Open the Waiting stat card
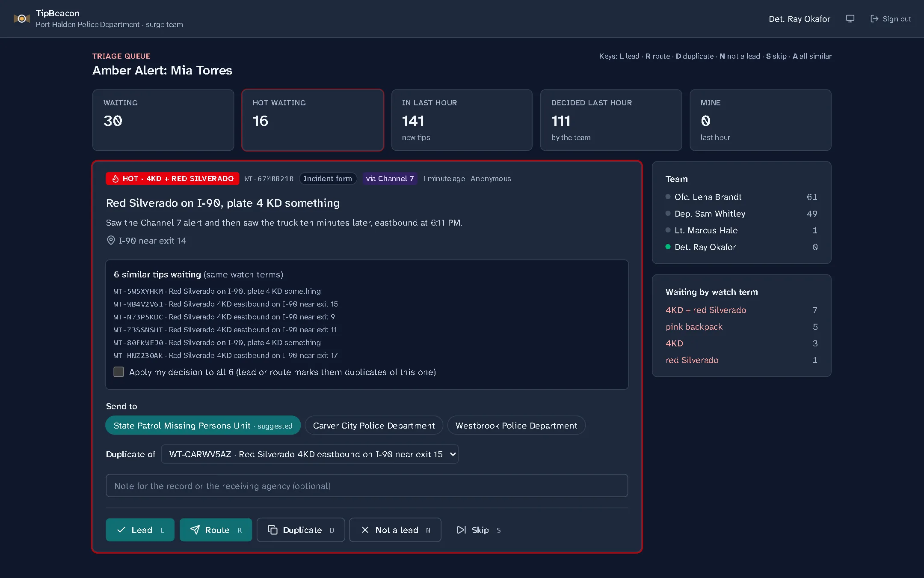The height and width of the screenshot is (578, 924). pyautogui.click(x=163, y=120)
